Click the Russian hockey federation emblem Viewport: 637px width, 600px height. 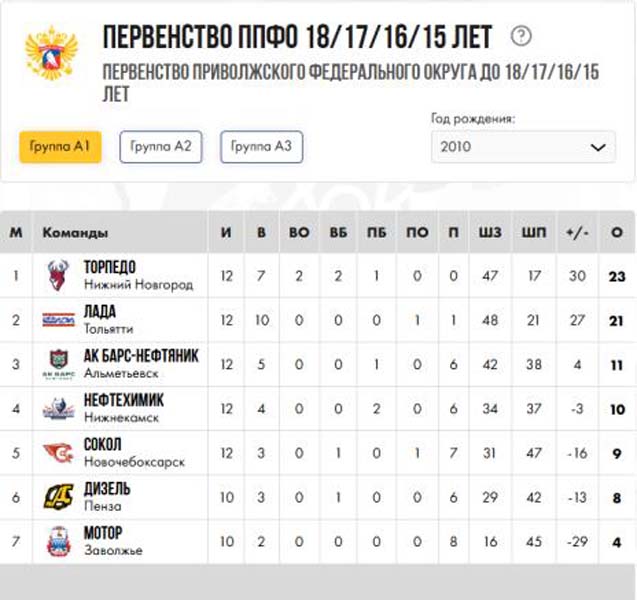pos(51,57)
